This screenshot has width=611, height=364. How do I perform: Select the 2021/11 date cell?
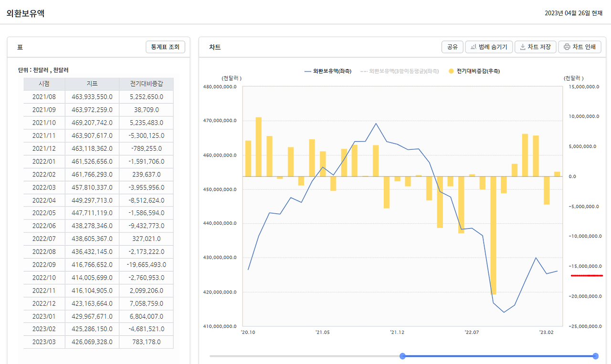click(x=44, y=135)
